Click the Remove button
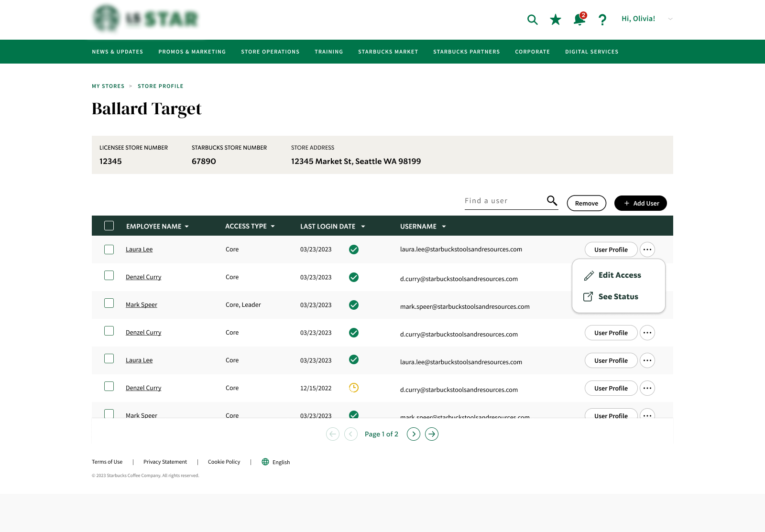The image size is (765, 532). (x=587, y=203)
